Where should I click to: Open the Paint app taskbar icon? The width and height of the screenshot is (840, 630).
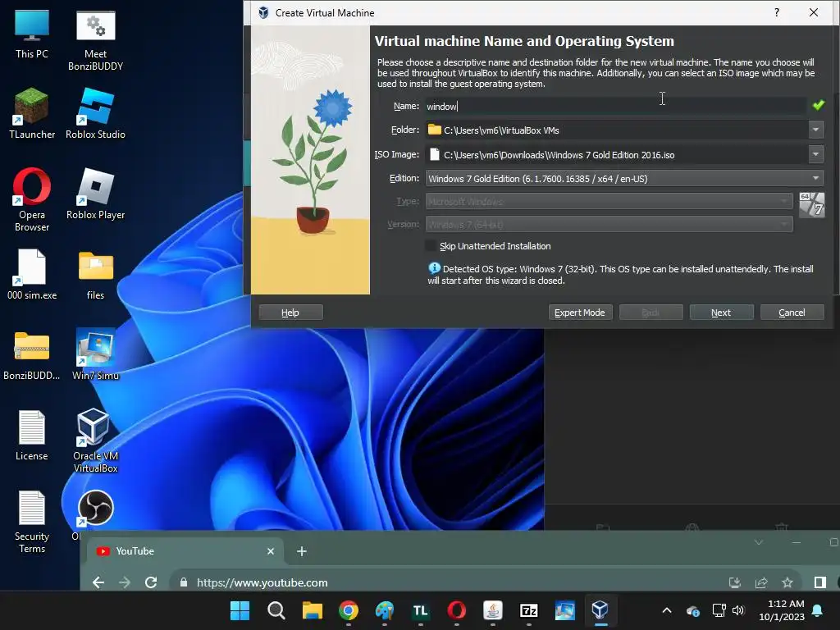click(x=384, y=610)
